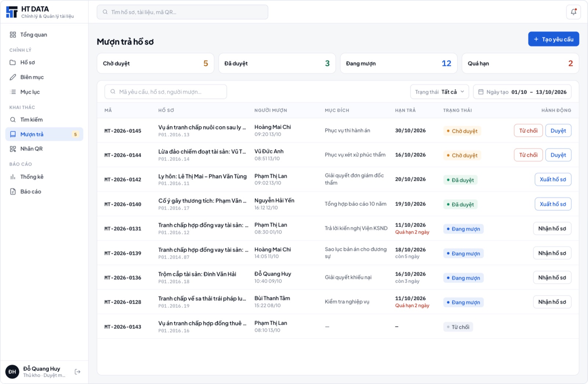Open Nhãn QR menu item
Viewport: 588px width, 384px height.
pyautogui.click(x=44, y=149)
